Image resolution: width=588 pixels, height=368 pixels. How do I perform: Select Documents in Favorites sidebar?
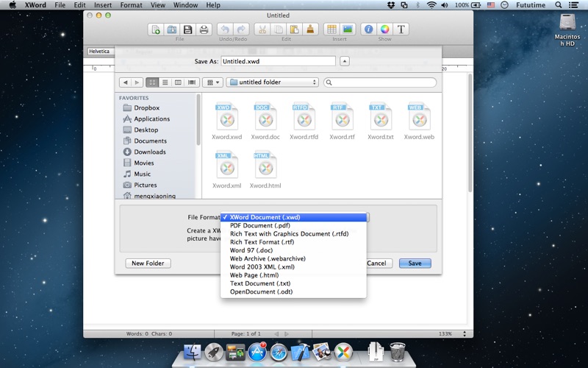tap(150, 141)
